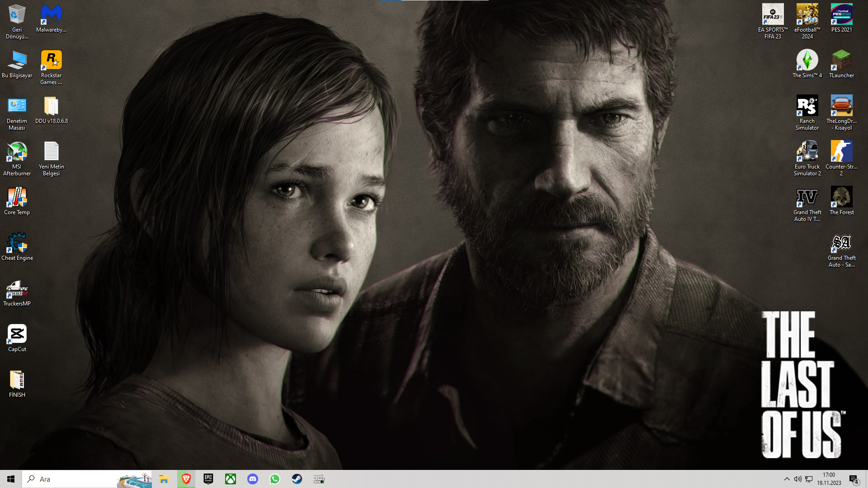Viewport: 868px width, 488px height.
Task: Select the Grand Theft Auto IV shortcut
Action: pos(807,204)
